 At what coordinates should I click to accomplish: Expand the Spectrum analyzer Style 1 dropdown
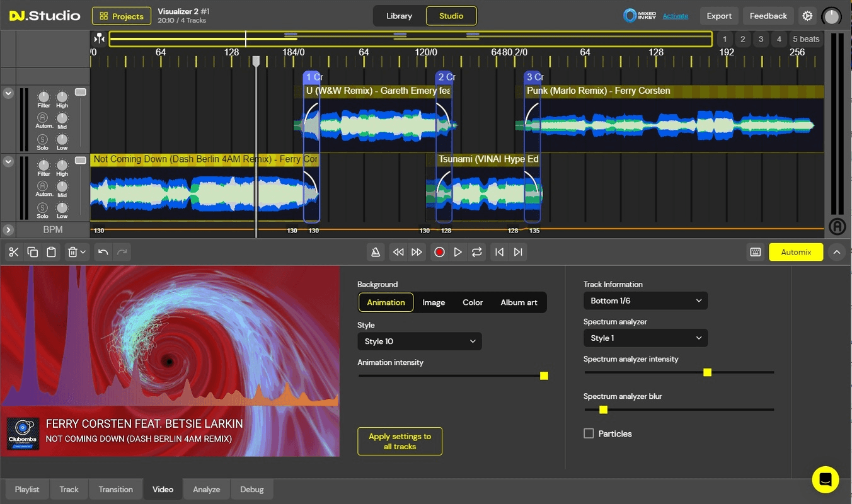point(645,338)
